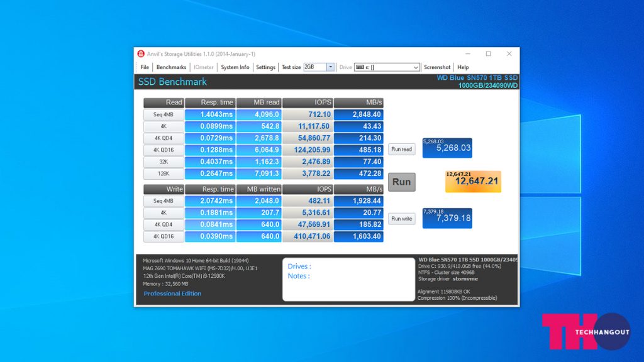
Task: Click the 472.28 MB/s value
Action: (358, 173)
